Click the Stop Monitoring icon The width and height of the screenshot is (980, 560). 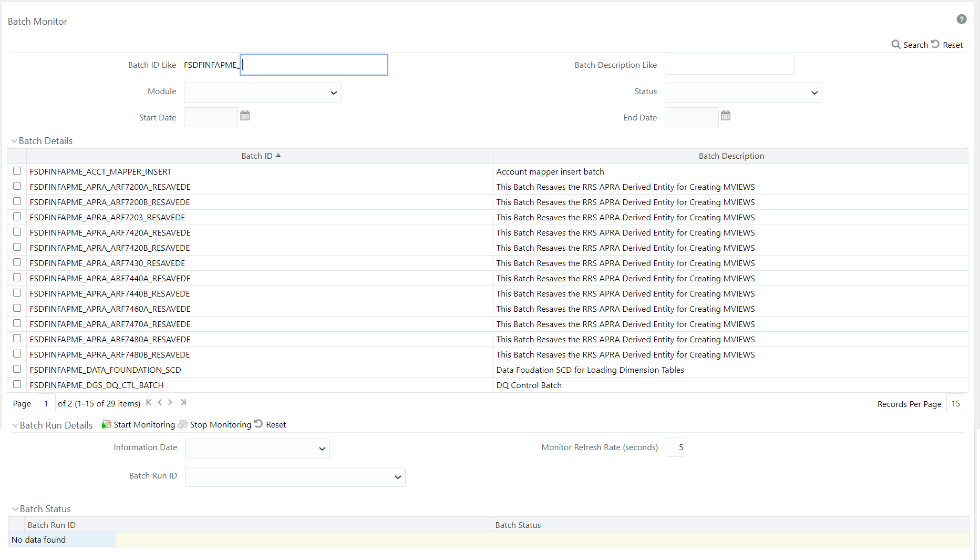click(x=183, y=424)
